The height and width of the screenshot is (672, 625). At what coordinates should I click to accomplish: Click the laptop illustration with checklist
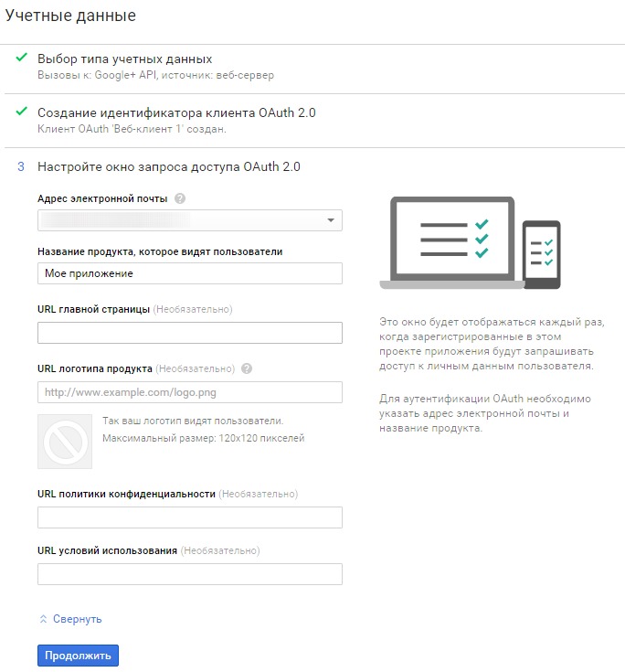point(450,241)
